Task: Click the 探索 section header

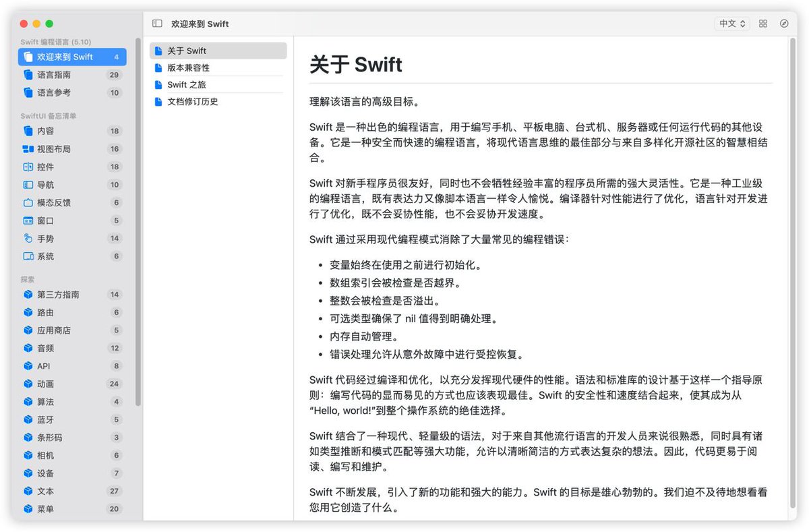Action: [x=28, y=279]
